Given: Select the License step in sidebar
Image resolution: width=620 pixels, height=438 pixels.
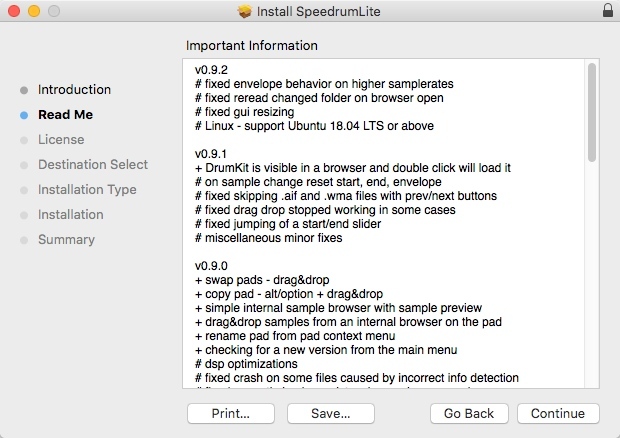Looking at the screenshot, I should (x=60, y=140).
